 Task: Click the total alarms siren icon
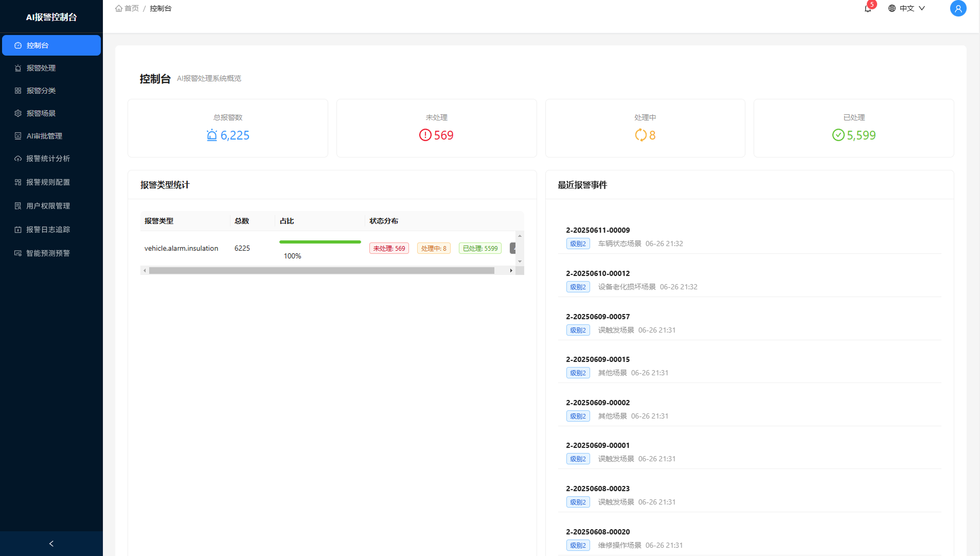[212, 135]
